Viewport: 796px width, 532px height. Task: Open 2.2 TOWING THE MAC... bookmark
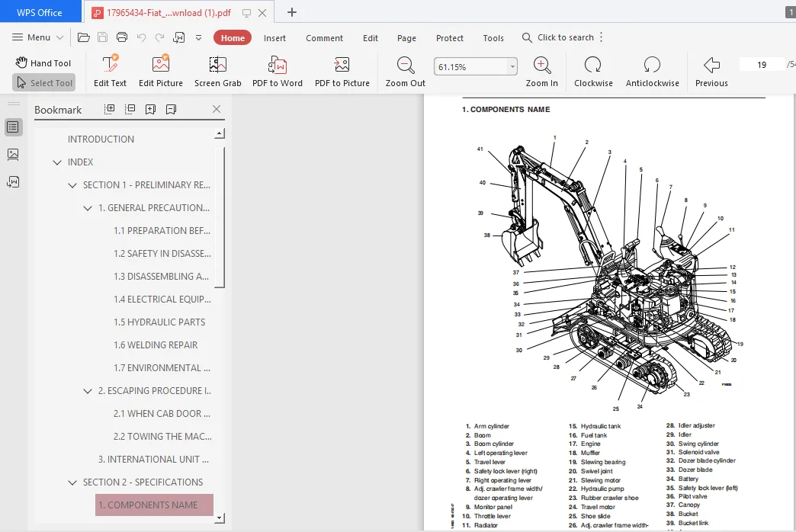click(x=162, y=436)
